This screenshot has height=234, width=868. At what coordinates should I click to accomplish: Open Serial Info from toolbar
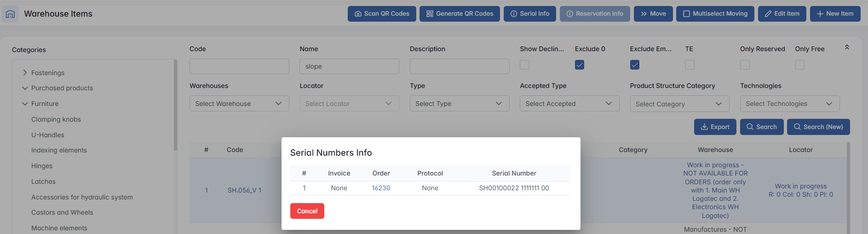pos(529,14)
